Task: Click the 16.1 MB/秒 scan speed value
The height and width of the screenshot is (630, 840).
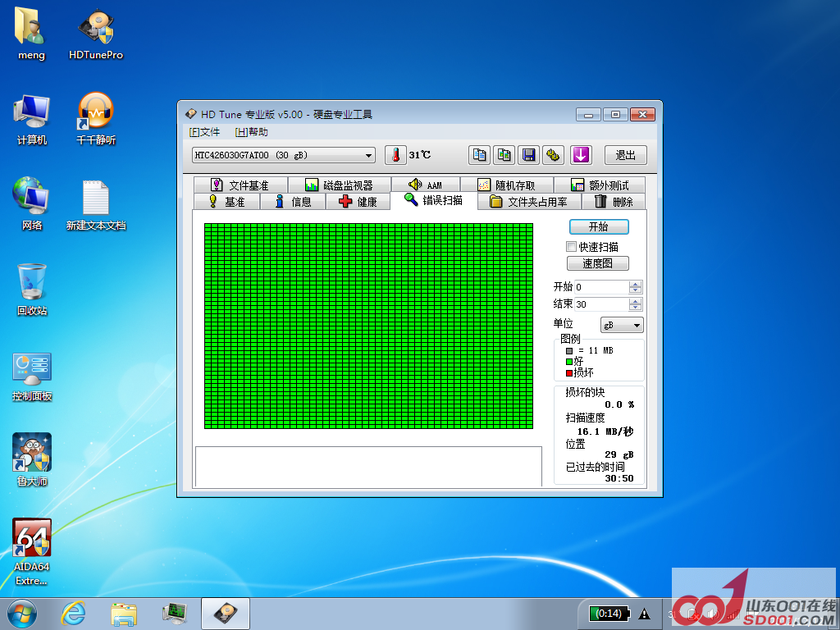Action: [x=605, y=431]
